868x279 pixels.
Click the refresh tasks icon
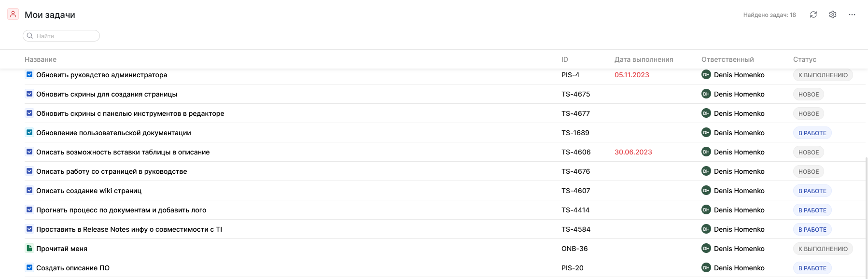(813, 14)
